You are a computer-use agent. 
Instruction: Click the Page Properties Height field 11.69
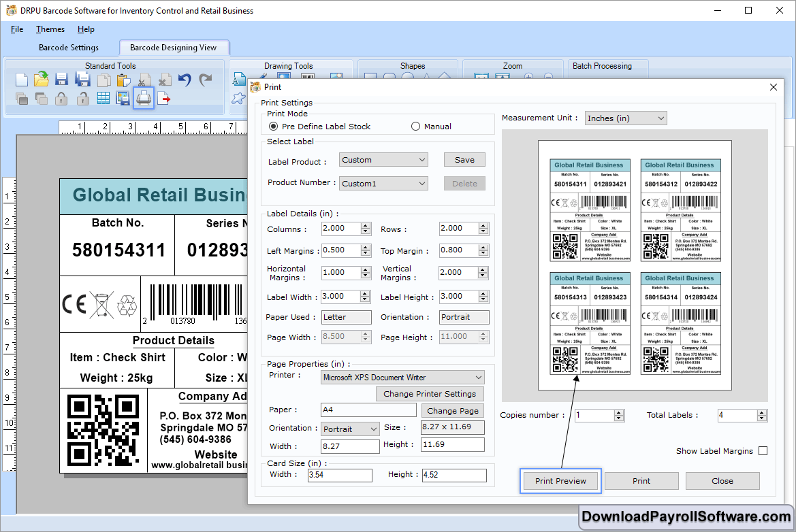[x=453, y=445]
